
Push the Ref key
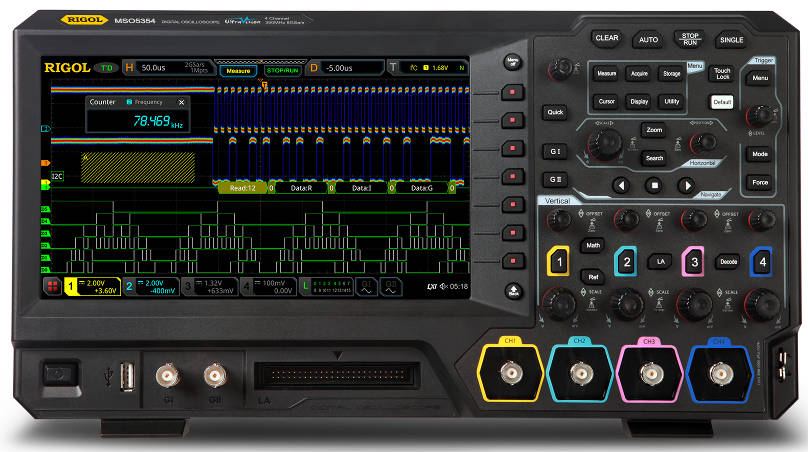[593, 277]
